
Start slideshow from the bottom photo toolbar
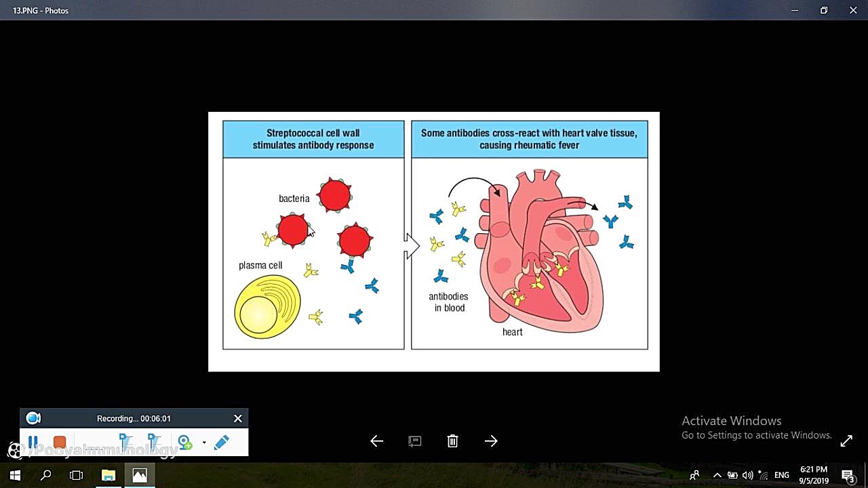click(415, 441)
